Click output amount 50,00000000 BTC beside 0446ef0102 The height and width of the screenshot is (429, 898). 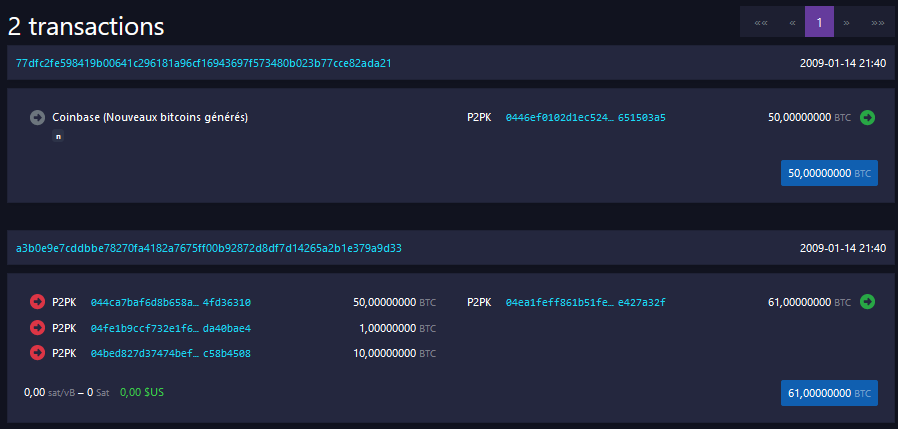coord(810,117)
